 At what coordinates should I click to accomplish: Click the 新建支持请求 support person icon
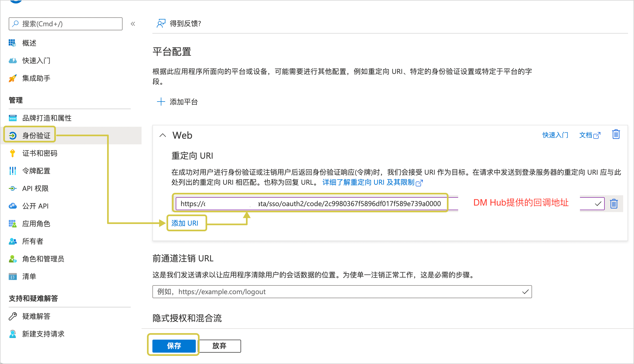pyautogui.click(x=12, y=334)
